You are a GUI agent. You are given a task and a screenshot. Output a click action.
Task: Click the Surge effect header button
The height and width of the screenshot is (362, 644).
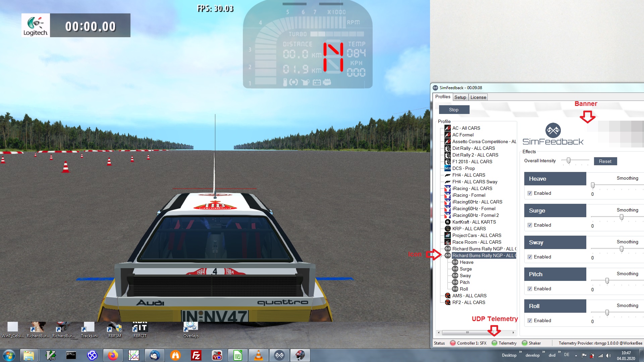[555, 210]
